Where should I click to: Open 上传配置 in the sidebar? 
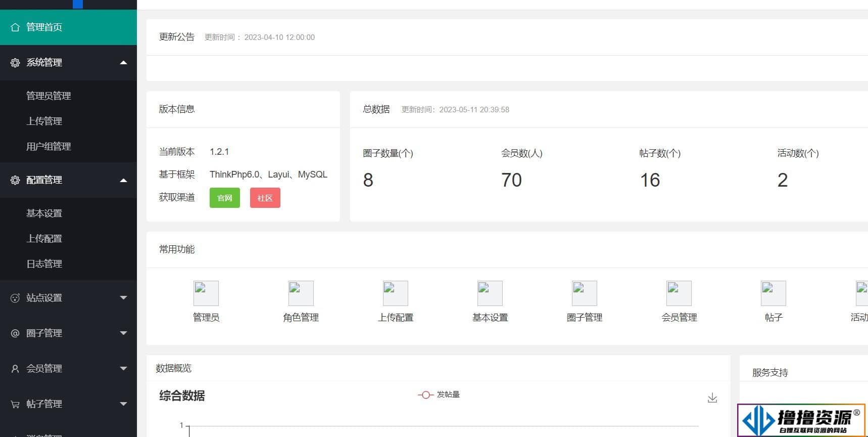pyautogui.click(x=44, y=238)
